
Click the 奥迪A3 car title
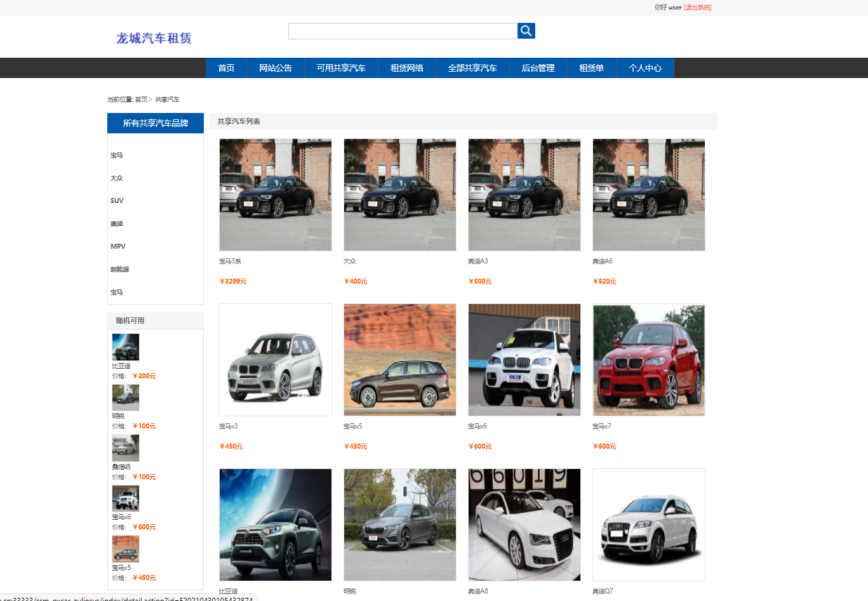[478, 261]
